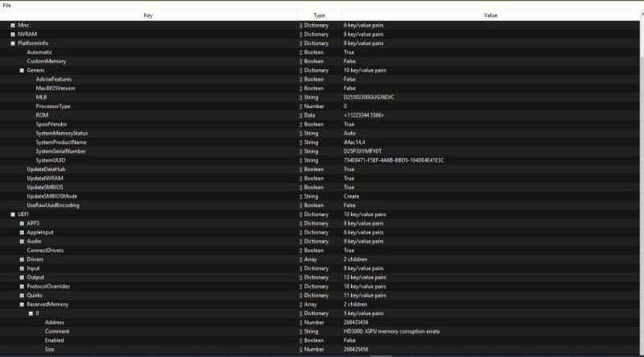Select the SpoofVendor key
644x357 pixels.
click(52, 124)
